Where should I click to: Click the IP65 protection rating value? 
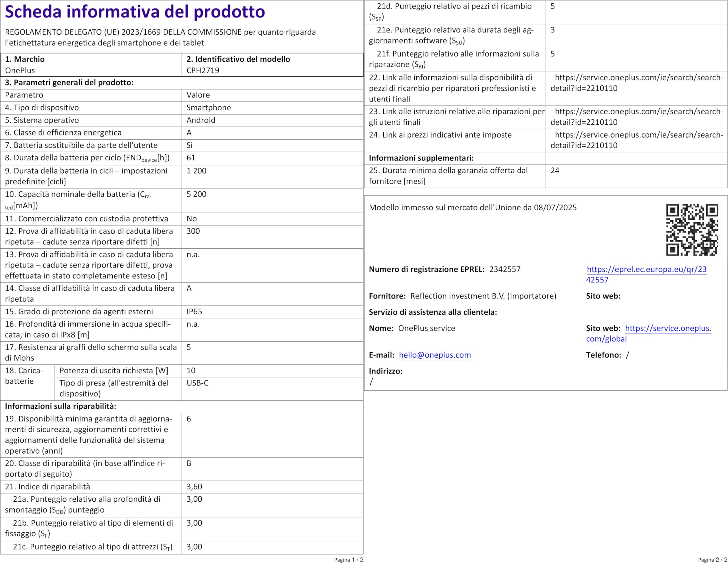click(194, 312)
